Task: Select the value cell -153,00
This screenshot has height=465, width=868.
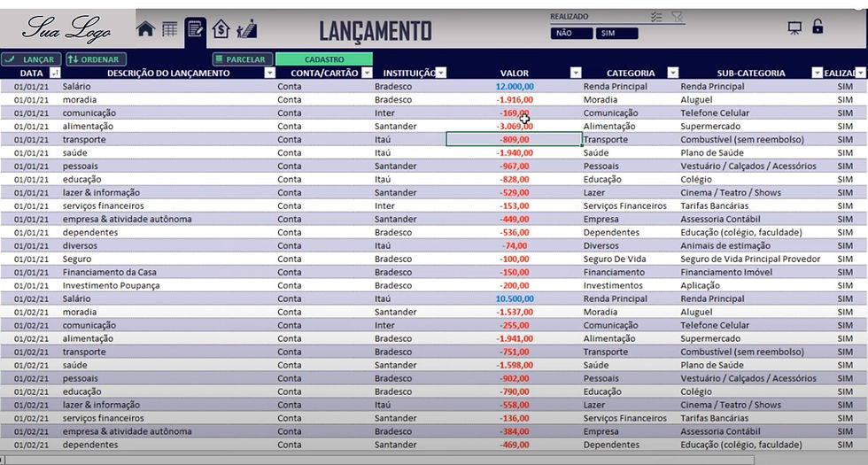Action: point(514,205)
